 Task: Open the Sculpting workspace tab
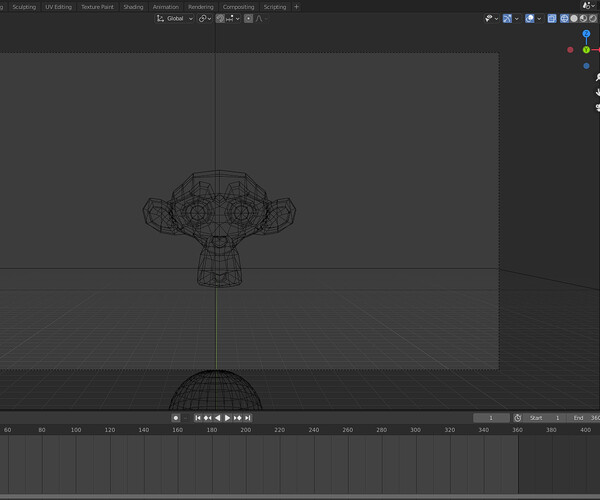tap(24, 7)
